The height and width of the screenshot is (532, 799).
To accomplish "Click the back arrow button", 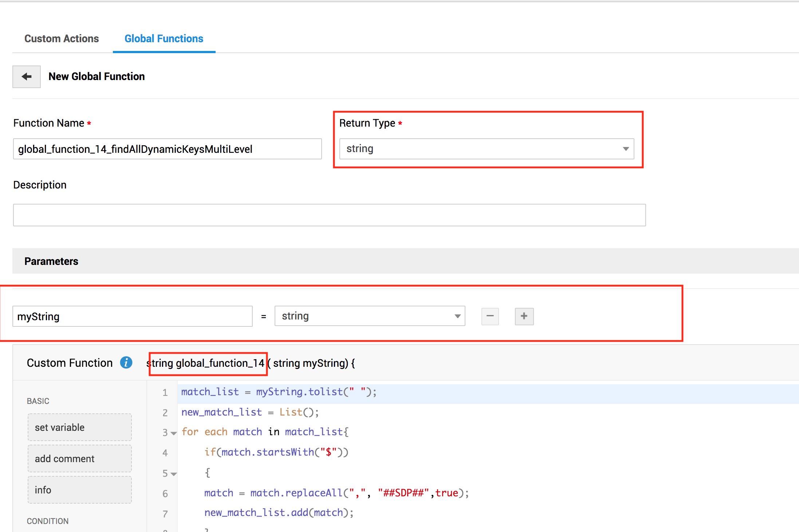I will click(x=27, y=77).
